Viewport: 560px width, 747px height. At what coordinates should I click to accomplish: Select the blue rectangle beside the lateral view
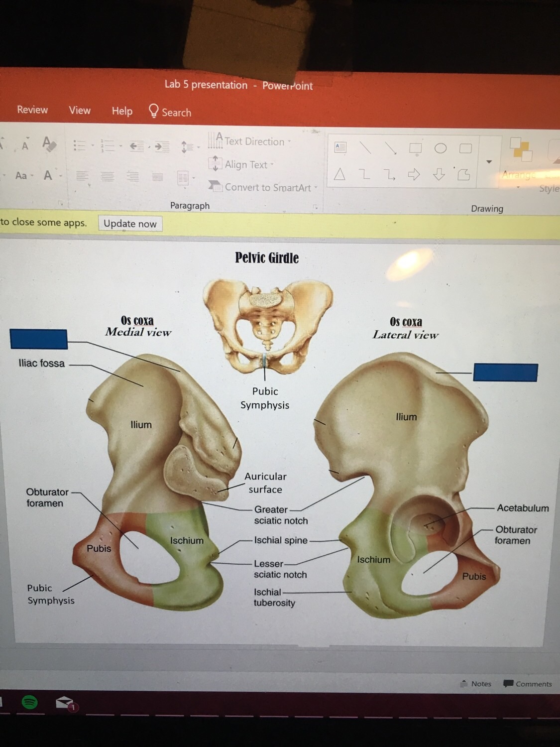(x=505, y=372)
